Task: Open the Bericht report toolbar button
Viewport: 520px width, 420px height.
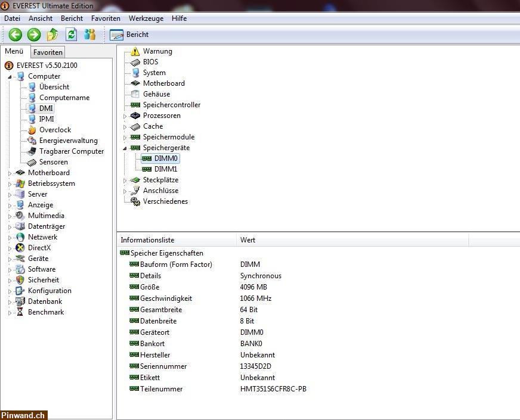Action: (129, 35)
